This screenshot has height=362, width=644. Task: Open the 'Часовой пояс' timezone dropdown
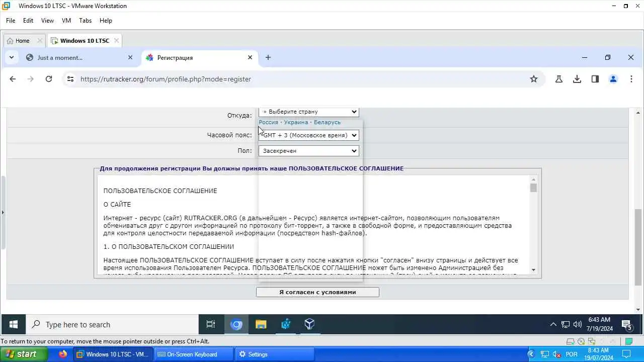308,135
